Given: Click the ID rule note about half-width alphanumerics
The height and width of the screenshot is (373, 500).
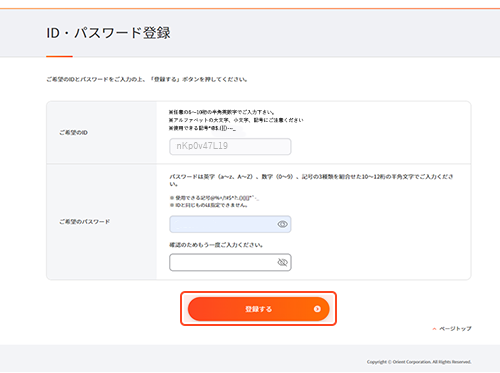Looking at the screenshot, I should pyautogui.click(x=222, y=112).
